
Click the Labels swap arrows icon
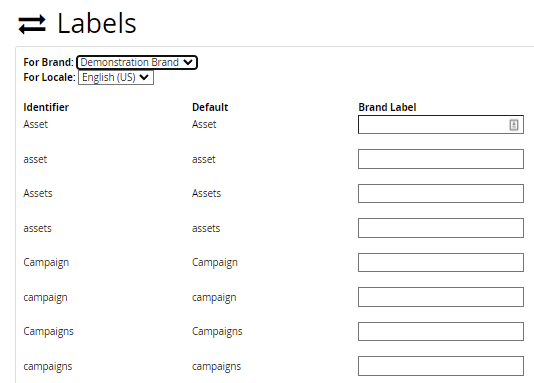[x=32, y=25]
